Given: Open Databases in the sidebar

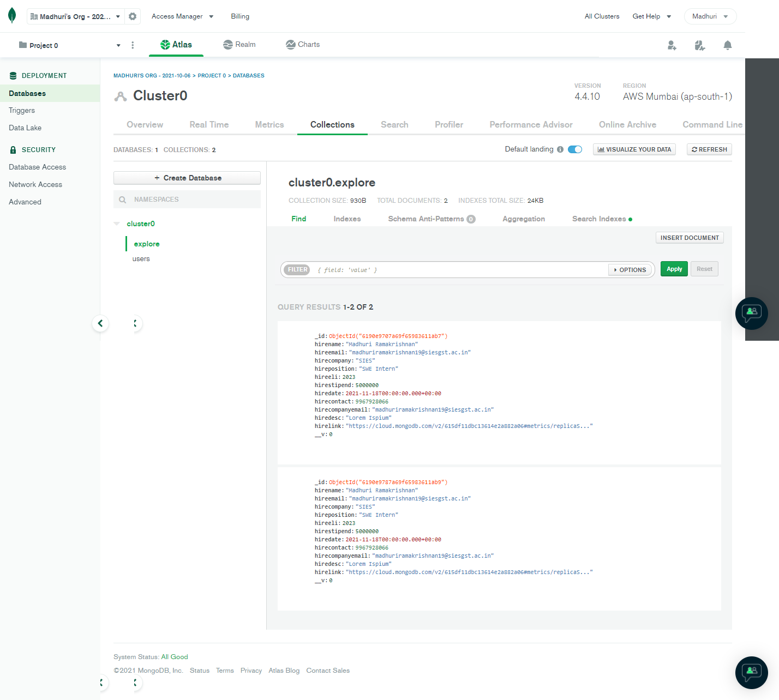Looking at the screenshot, I should point(50,93).
